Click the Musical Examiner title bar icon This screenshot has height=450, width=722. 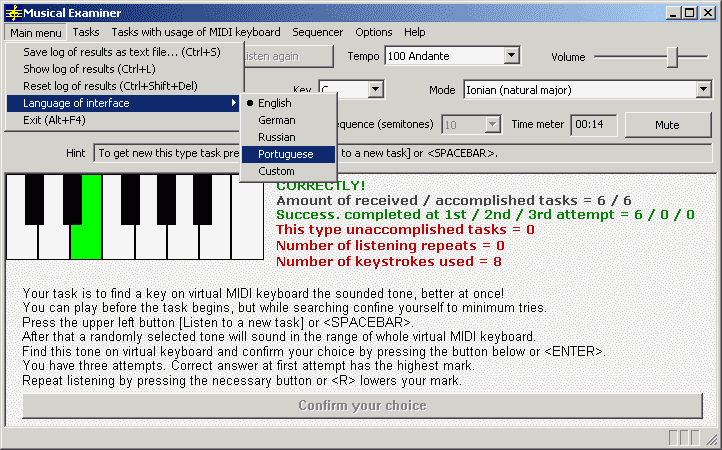click(x=12, y=13)
